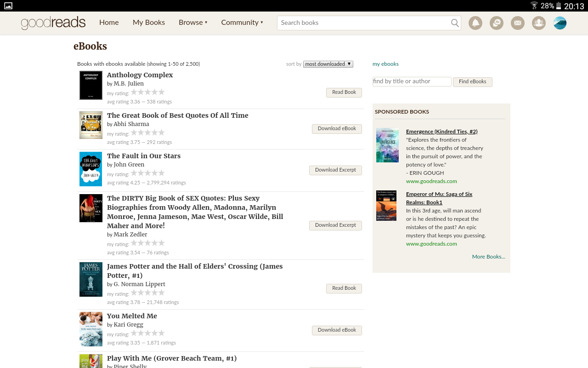The width and height of the screenshot is (588, 368).
Task: Click The Great Book of Best Quotes cover
Action: (91, 125)
